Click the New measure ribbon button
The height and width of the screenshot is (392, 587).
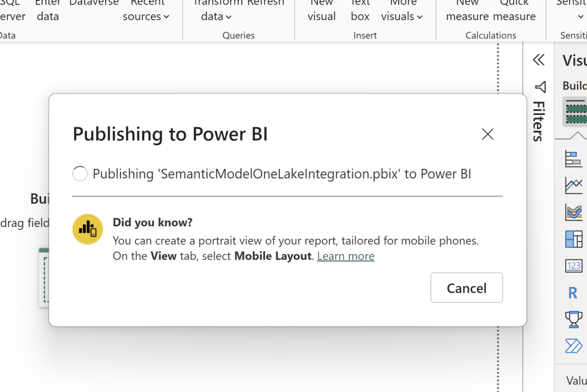pos(467,11)
